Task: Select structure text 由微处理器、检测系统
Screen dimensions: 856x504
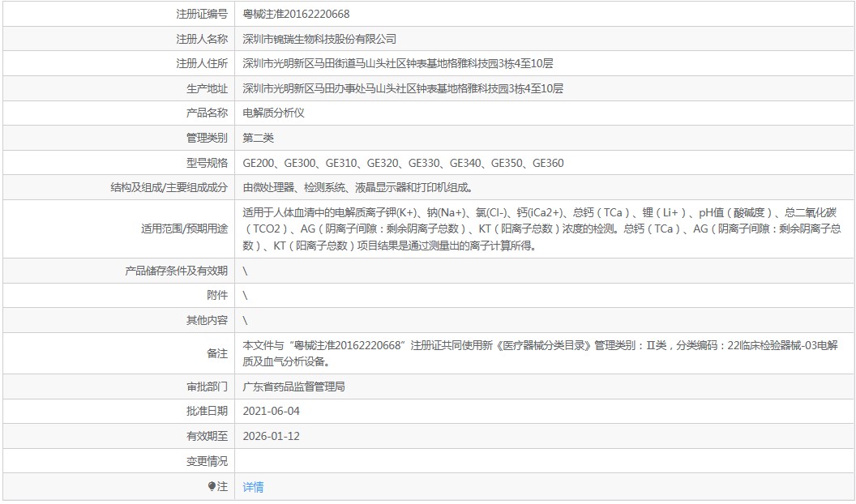Action: (x=358, y=188)
